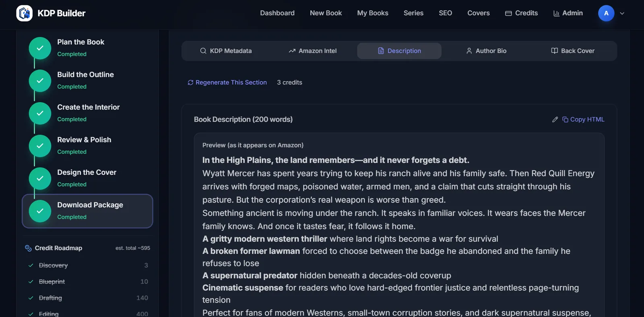Open the Admin section
Viewport: 644px width, 317px height.
568,13
